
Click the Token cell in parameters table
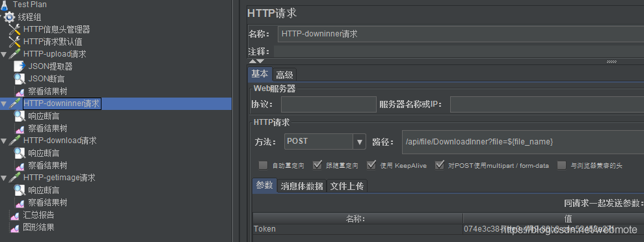click(357, 229)
